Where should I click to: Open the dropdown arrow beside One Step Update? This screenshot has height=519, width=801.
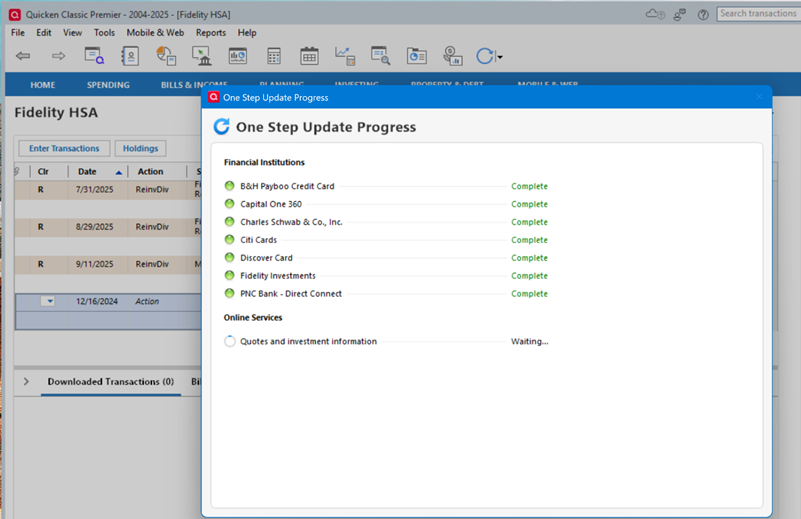click(500, 57)
